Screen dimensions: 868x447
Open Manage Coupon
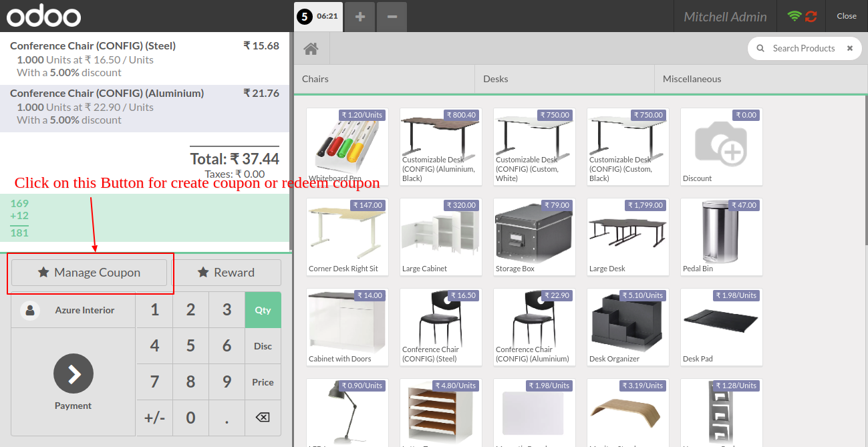coord(89,273)
